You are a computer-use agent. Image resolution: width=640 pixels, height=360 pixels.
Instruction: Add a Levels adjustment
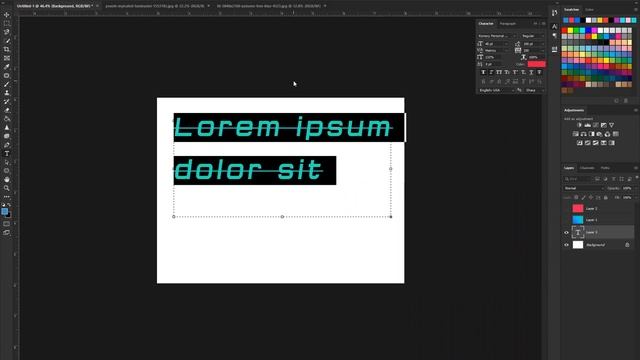[x=587, y=125]
